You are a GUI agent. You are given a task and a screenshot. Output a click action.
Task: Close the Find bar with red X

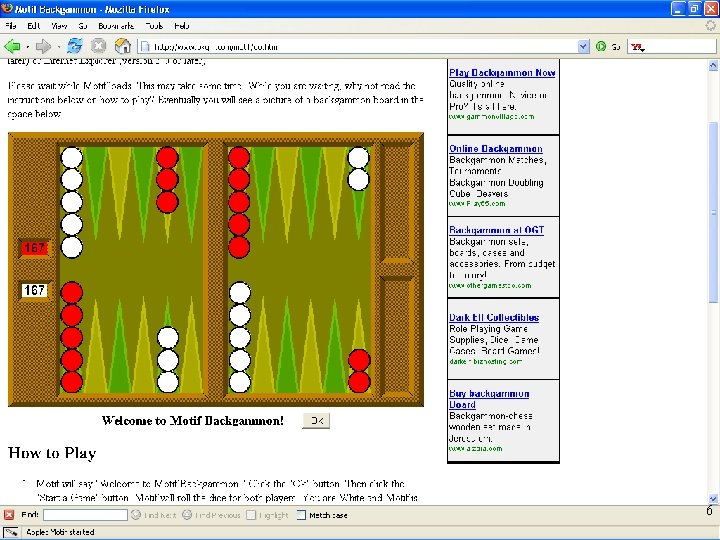tap(9, 515)
